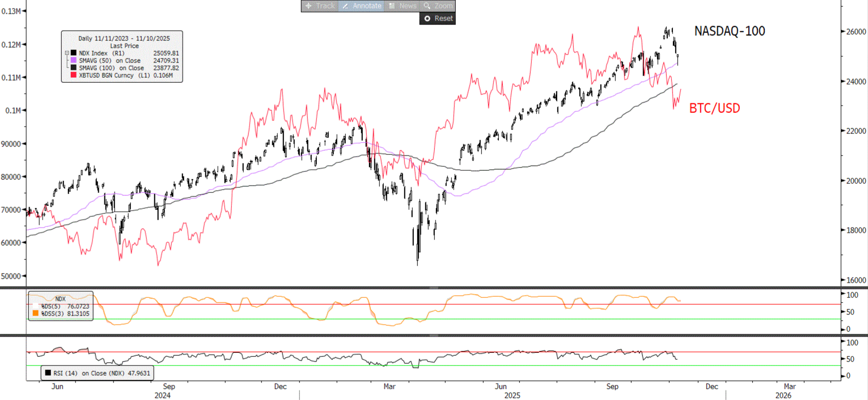This screenshot has width=868, height=400.
Task: Grab the divider handle above RSI panel
Action: [434, 336]
